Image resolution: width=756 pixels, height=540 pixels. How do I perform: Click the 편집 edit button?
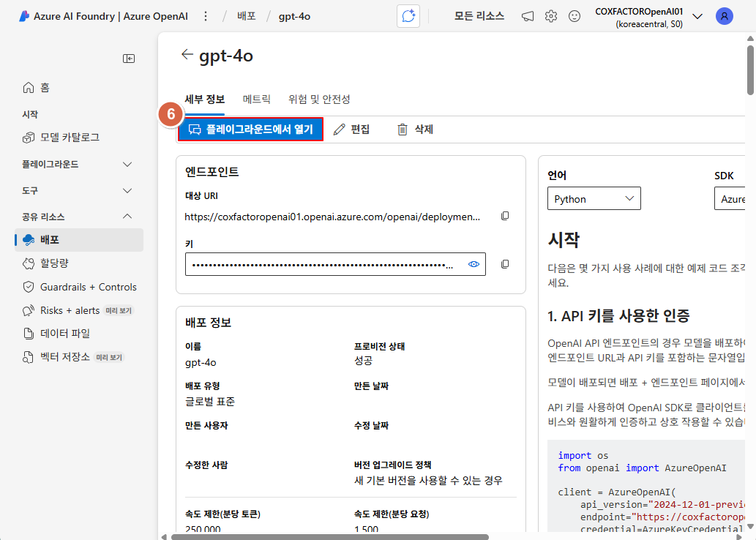click(x=352, y=130)
